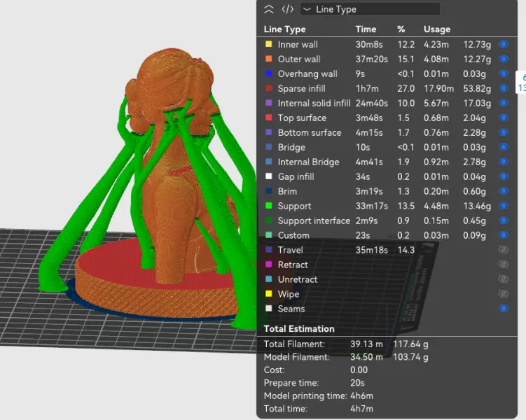
Task: Select the Seams row label
Action: point(291,309)
